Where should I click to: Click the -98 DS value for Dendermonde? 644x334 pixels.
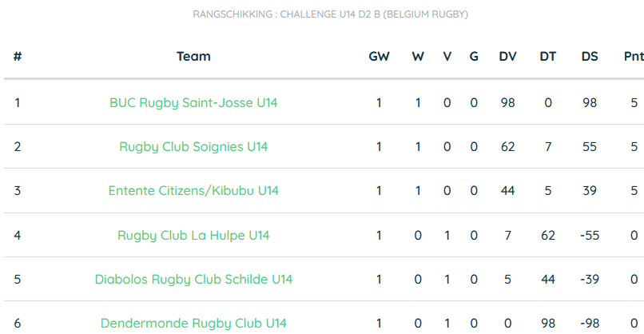(590, 324)
